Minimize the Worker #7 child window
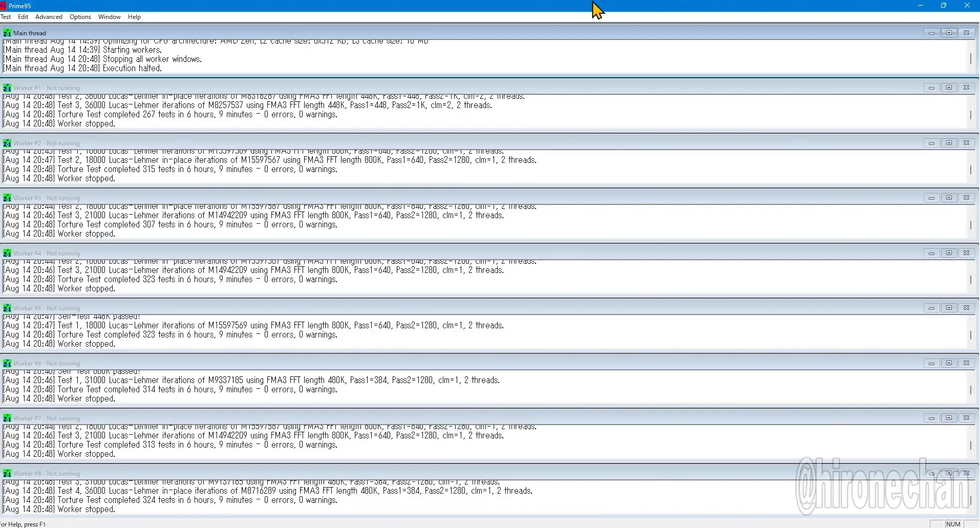Viewport: 980px width, 528px height. [x=931, y=418]
